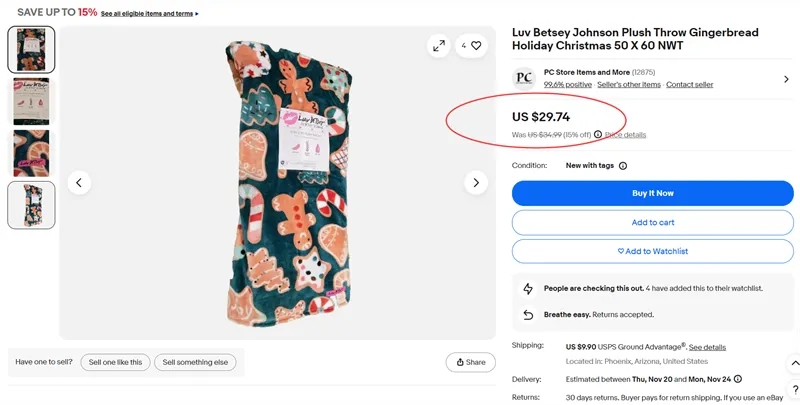Expand the product image to full view
Viewport: 800px width, 405px height.
(439, 46)
